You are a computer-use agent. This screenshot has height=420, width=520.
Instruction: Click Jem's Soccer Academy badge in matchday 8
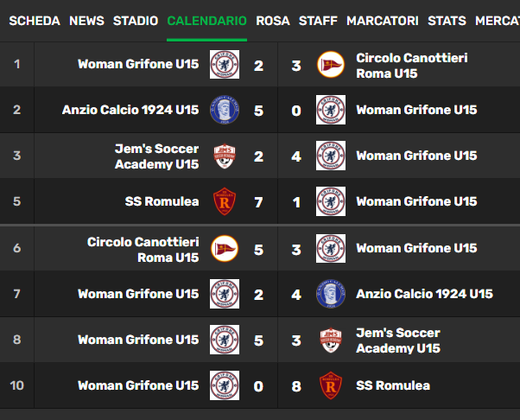[331, 340]
